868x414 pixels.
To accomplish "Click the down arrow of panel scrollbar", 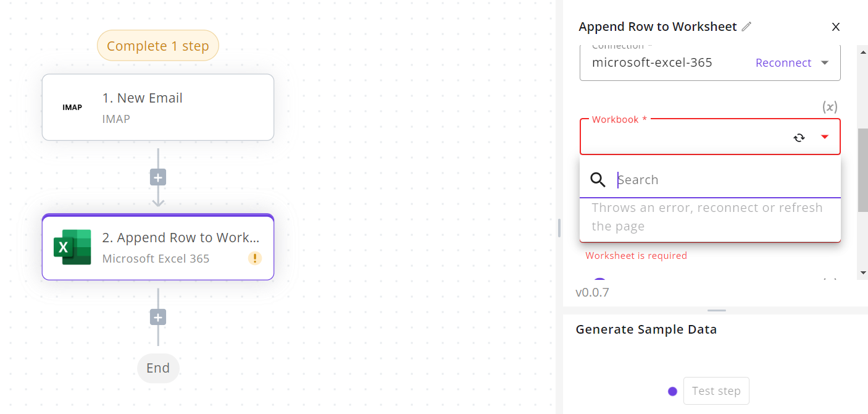I will point(863,272).
